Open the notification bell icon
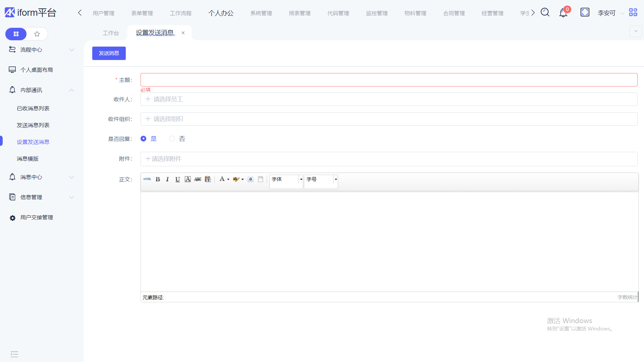 tap(563, 13)
